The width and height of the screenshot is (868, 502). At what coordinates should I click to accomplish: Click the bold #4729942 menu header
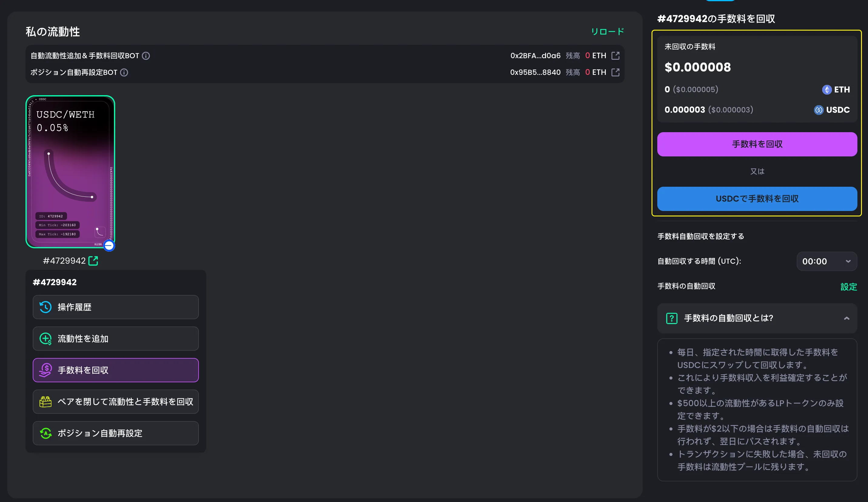point(55,282)
